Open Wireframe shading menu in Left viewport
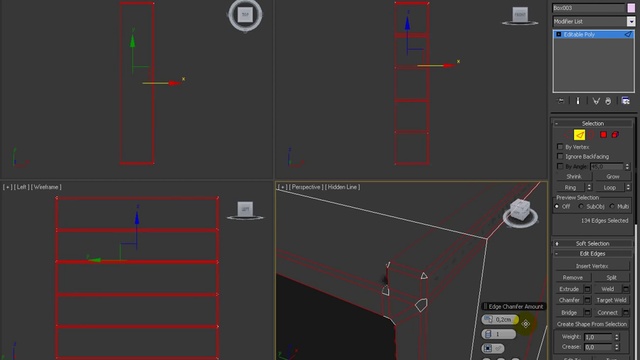640x360 pixels. (46, 187)
